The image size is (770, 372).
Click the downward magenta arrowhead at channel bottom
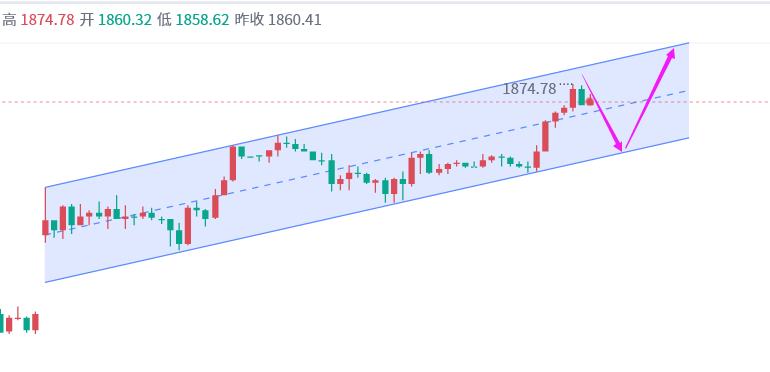[x=618, y=145]
